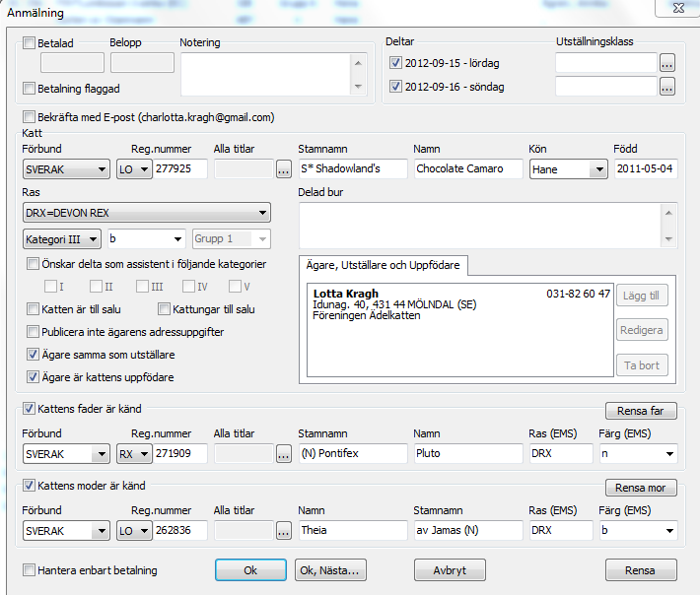Open the Kön dropdown showing Hane

[568, 169]
